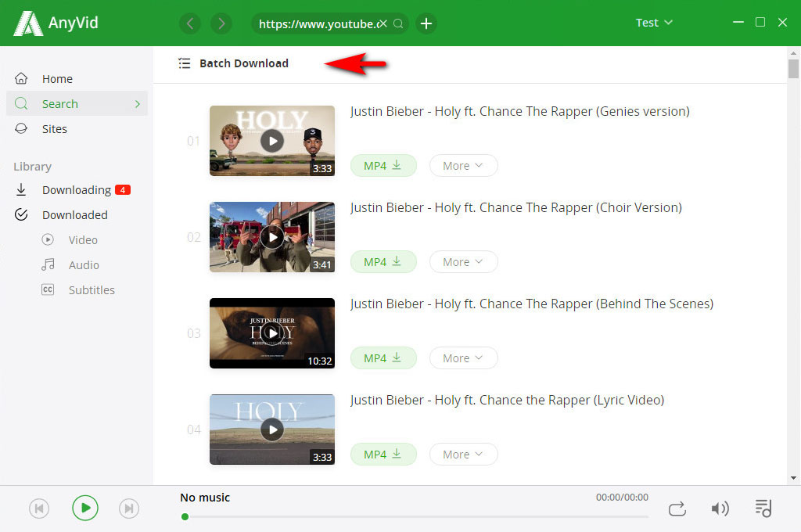Show downloaded Video items

click(83, 239)
